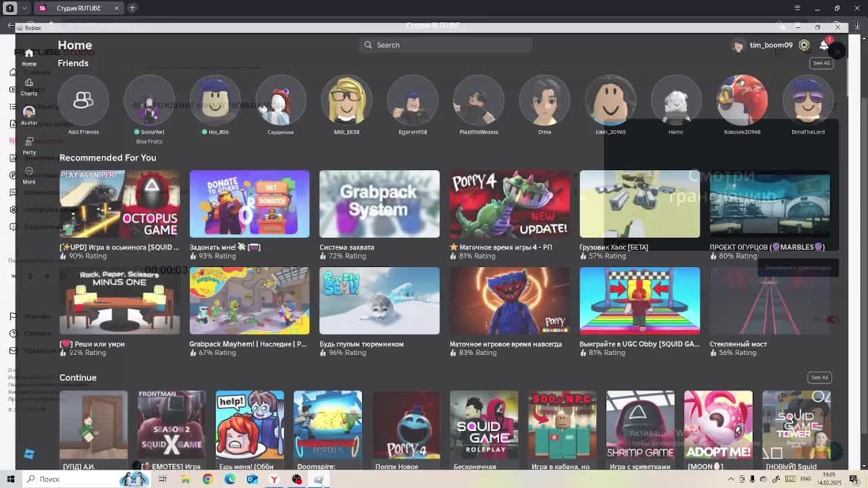
Task: Open Rock, Paper, Scissors Minus One thumbnail
Action: [x=119, y=301]
